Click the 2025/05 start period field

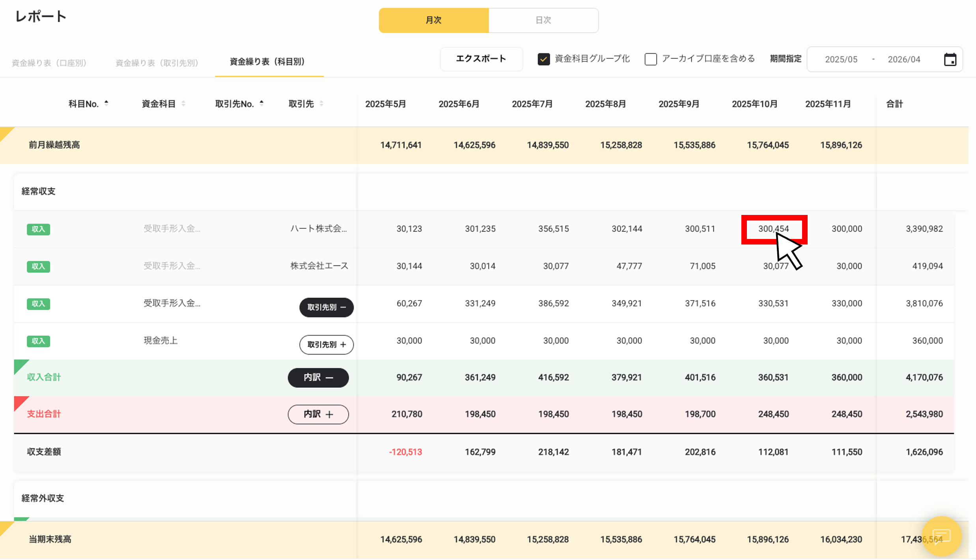[x=841, y=60]
